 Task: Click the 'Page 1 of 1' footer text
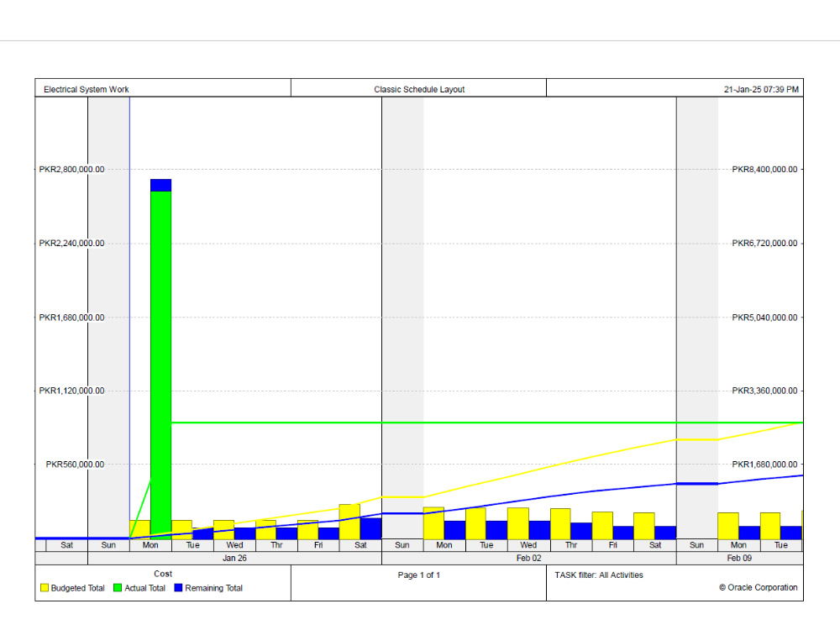click(x=419, y=575)
